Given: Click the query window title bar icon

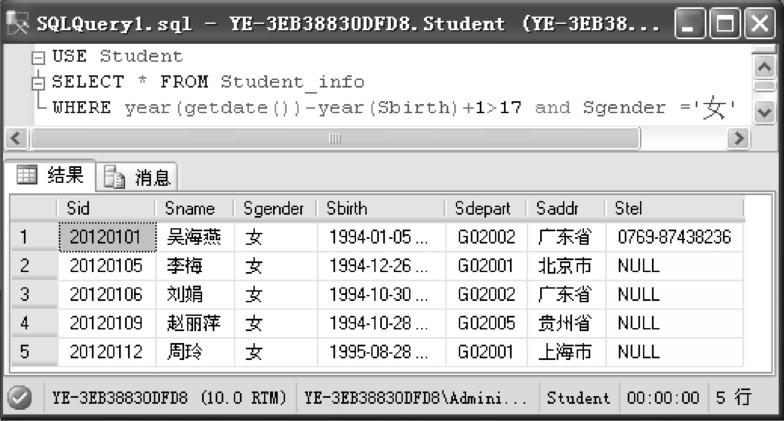Looking at the screenshot, I should coord(16,22).
